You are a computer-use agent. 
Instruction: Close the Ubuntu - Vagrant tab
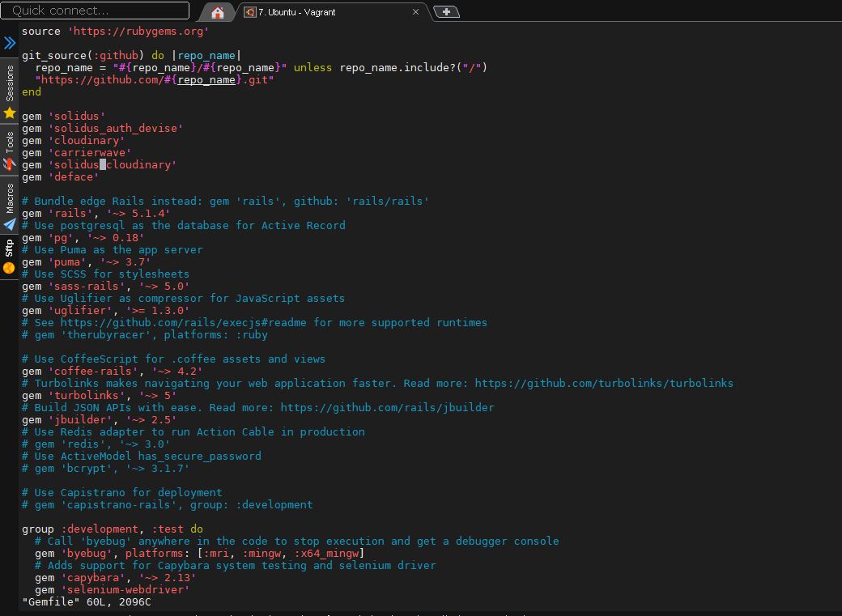click(415, 11)
